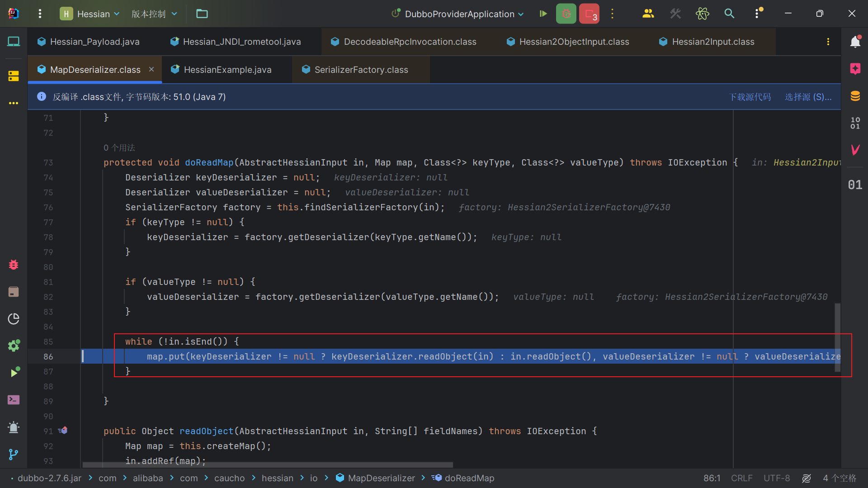868x488 pixels.
Task: Switch to Hessian2Input.class tab
Action: point(707,42)
